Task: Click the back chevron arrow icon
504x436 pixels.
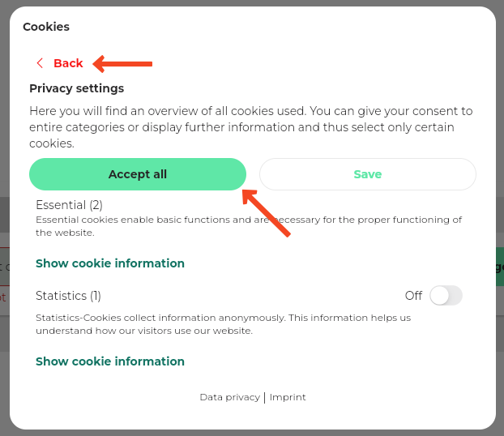Action: [40, 63]
